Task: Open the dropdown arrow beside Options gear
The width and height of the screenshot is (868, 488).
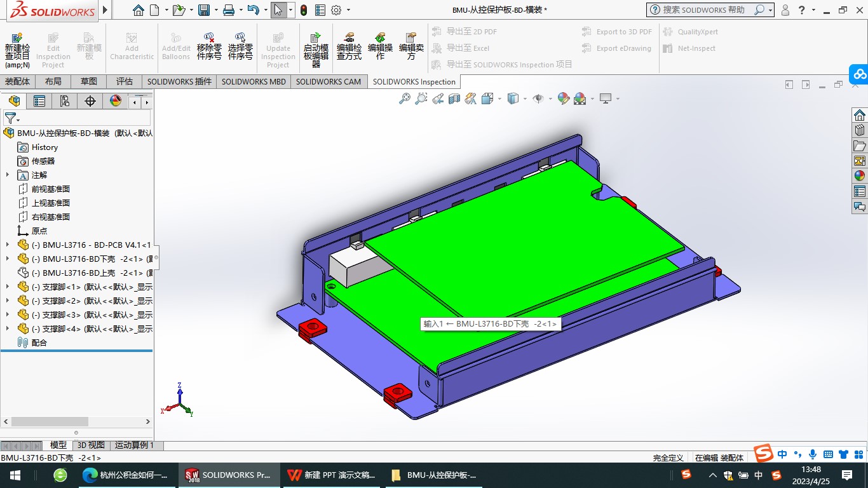Action: tap(348, 11)
